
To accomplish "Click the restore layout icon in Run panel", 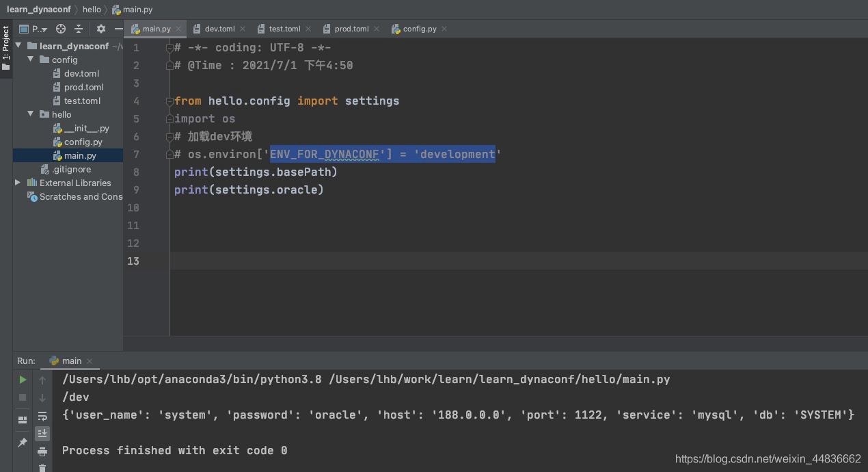I will pos(23,419).
